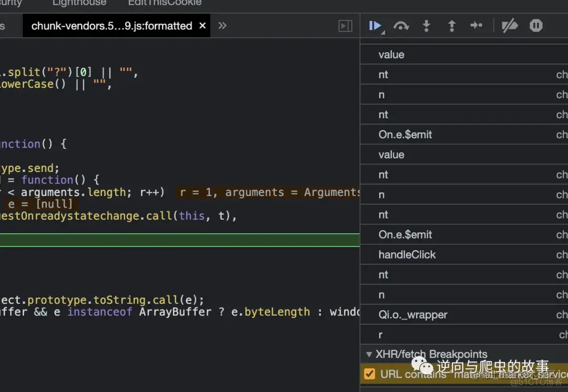Click the instanceof keyword in code
The height and width of the screenshot is (392, 568).
[x=100, y=312]
